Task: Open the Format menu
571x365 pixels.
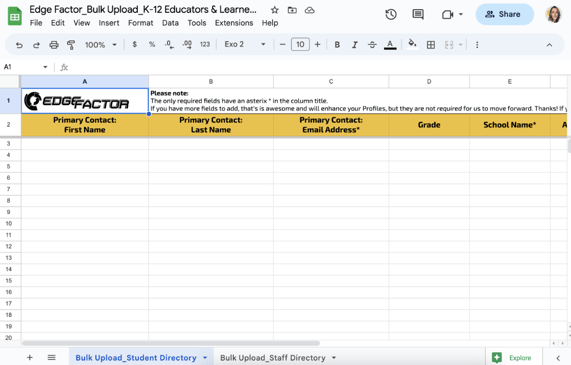Action: tap(141, 23)
